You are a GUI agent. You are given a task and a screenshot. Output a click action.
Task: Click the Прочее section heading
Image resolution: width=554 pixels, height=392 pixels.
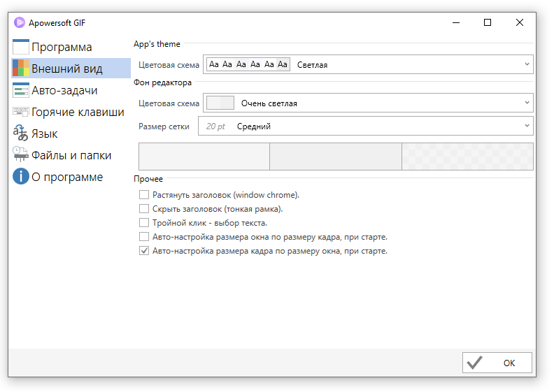click(x=148, y=179)
